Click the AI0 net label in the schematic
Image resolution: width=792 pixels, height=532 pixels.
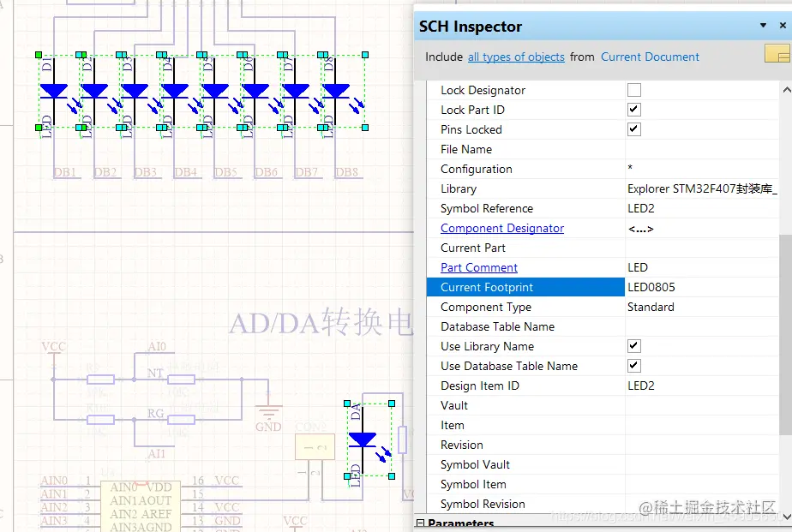coord(157,346)
